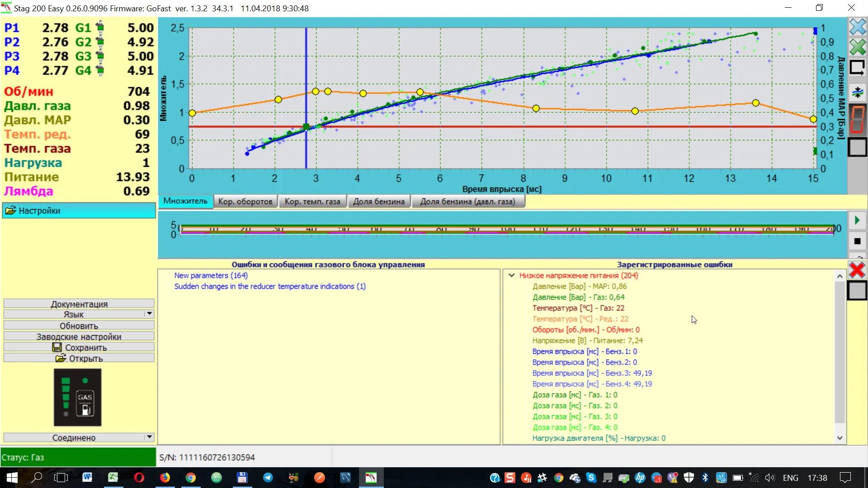
Task: Open Firefox from the taskbar
Action: (165, 478)
